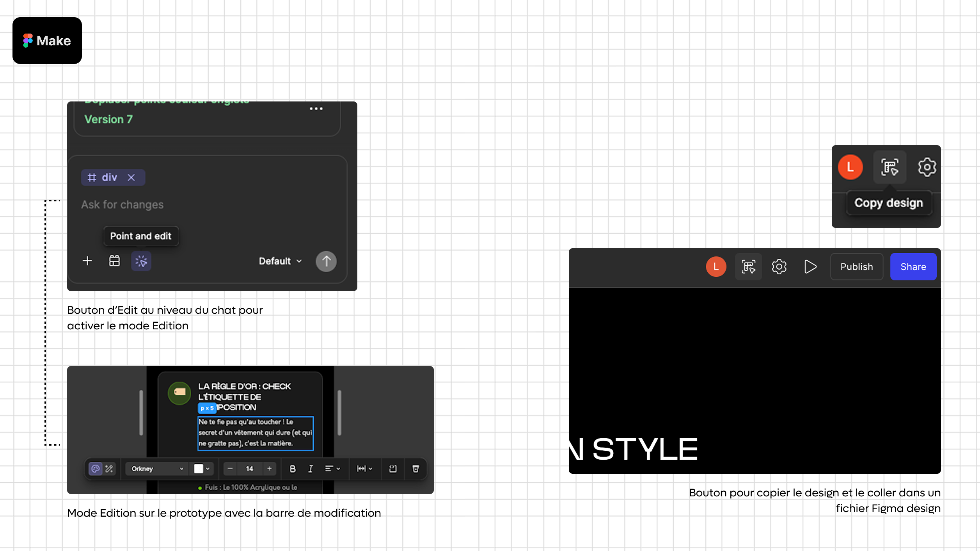
Task: Open the text alignment dropdown
Action: (x=332, y=469)
